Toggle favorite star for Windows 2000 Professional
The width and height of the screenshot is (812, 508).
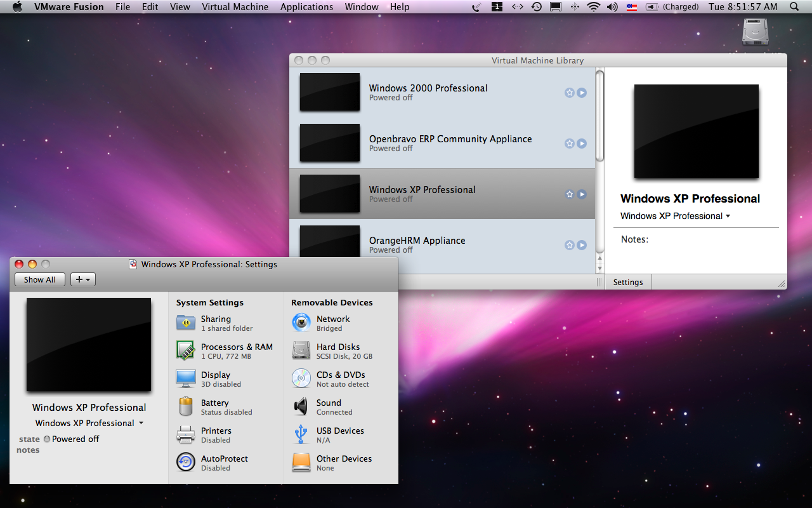(569, 93)
